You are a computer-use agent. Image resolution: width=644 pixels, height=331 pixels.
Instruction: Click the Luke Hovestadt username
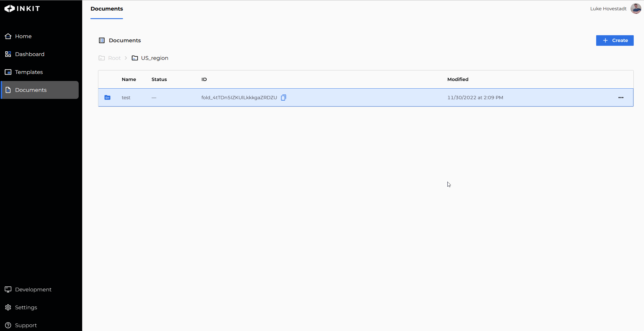608,9
